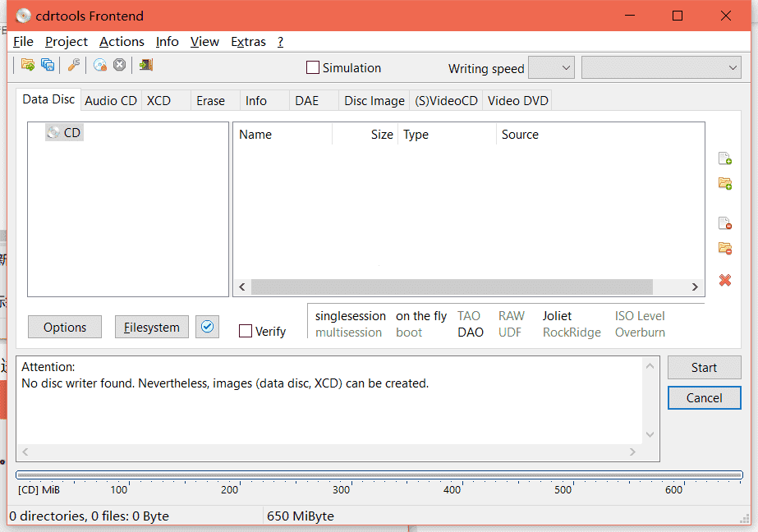Switch to the Disc Image tab
This screenshot has width=758, height=532.
pyautogui.click(x=374, y=100)
